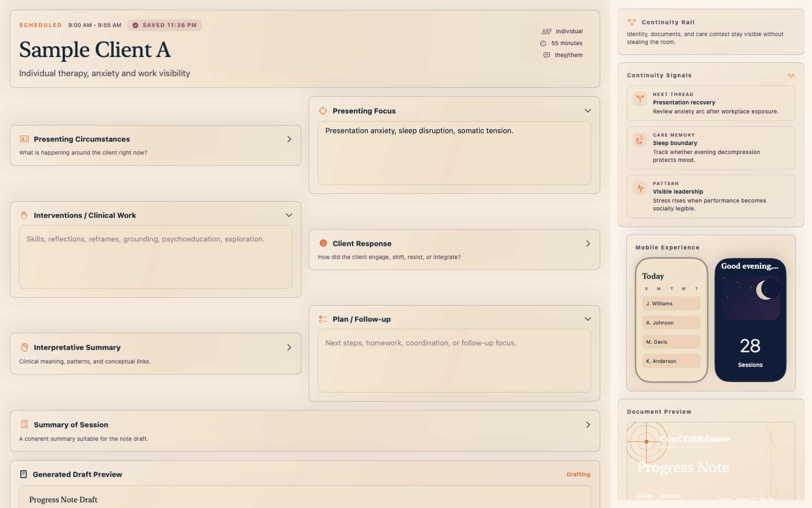Expand the Client Response section

click(588, 244)
